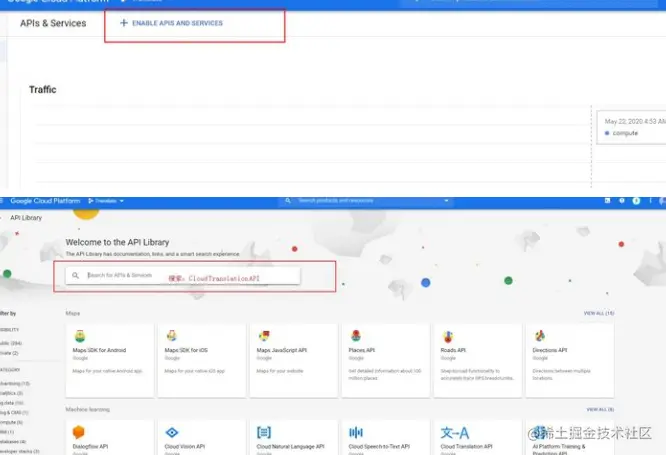This screenshot has height=455, width=666.
Task: Open Maps SDK for iOS card title
Action: [186, 350]
